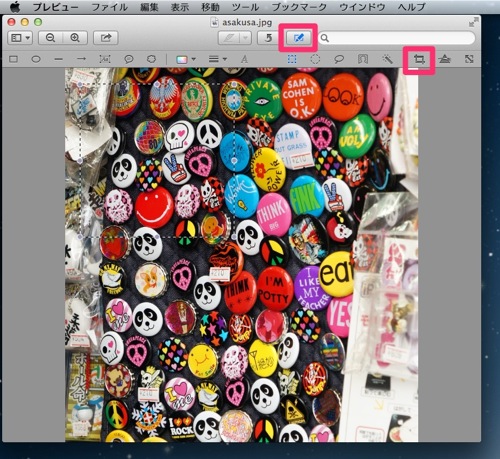Crop image to current selection
This screenshot has width=500, height=459.
[x=419, y=60]
